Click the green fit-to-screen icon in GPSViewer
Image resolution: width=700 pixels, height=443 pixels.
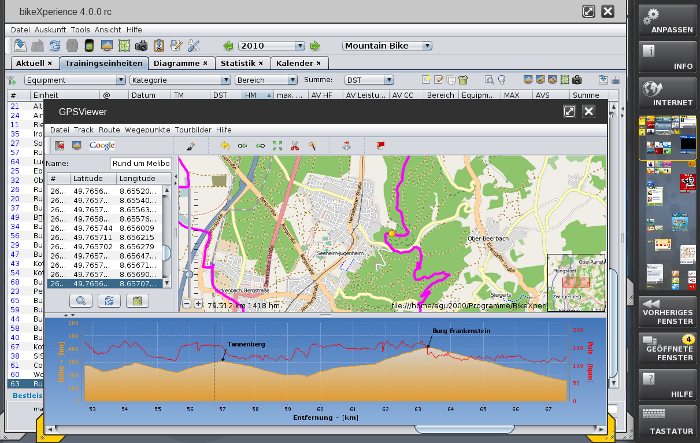[x=277, y=146]
